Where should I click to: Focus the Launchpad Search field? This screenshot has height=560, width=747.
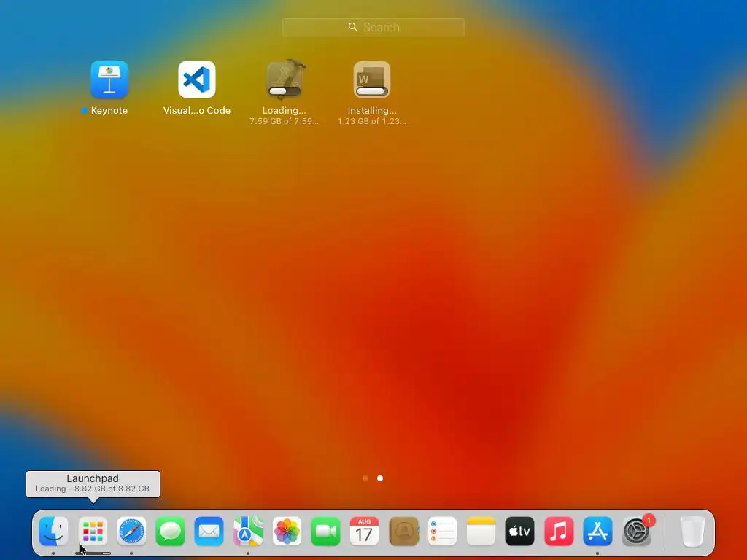click(373, 27)
